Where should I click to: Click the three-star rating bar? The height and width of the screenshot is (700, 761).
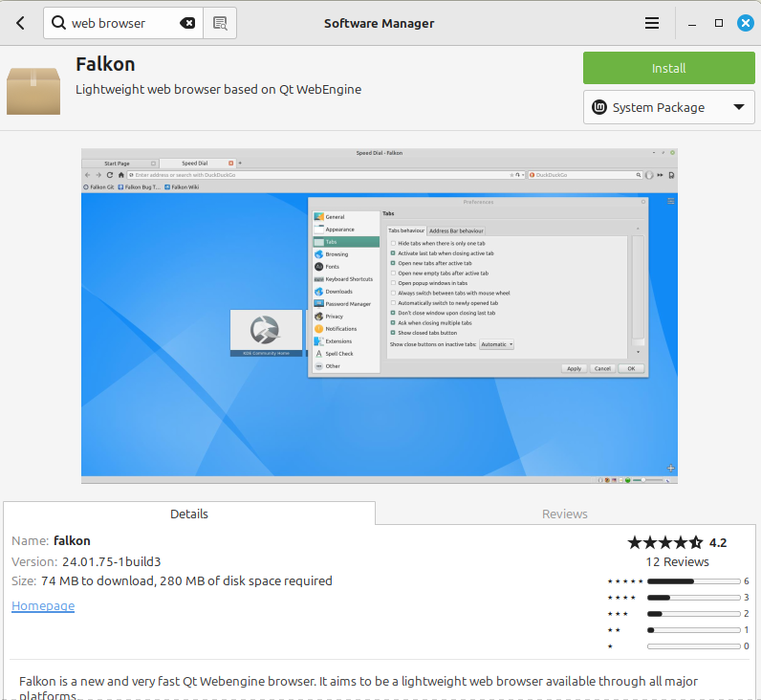coord(693,614)
